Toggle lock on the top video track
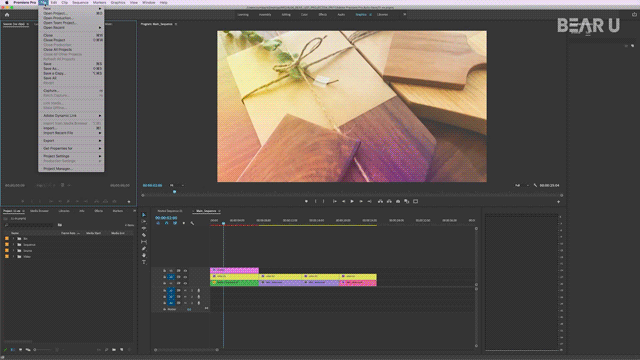The height and width of the screenshot is (360, 640). [x=164, y=271]
